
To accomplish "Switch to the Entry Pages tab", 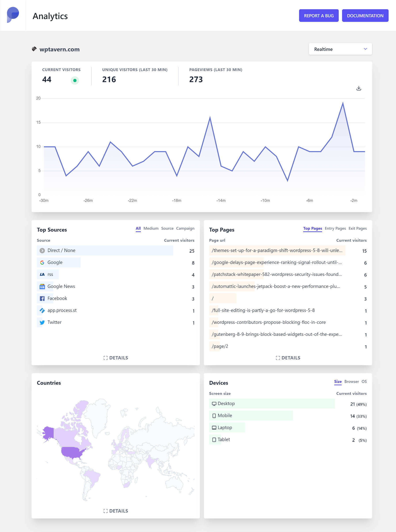I will click(x=335, y=228).
